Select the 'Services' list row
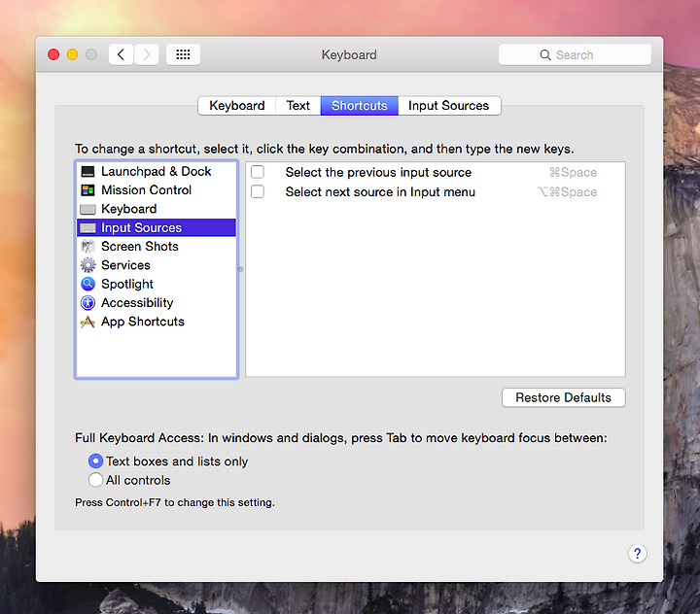 point(157,265)
